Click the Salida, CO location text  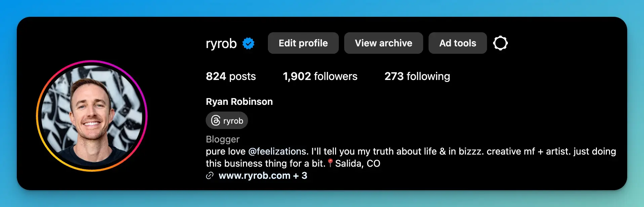click(x=358, y=163)
